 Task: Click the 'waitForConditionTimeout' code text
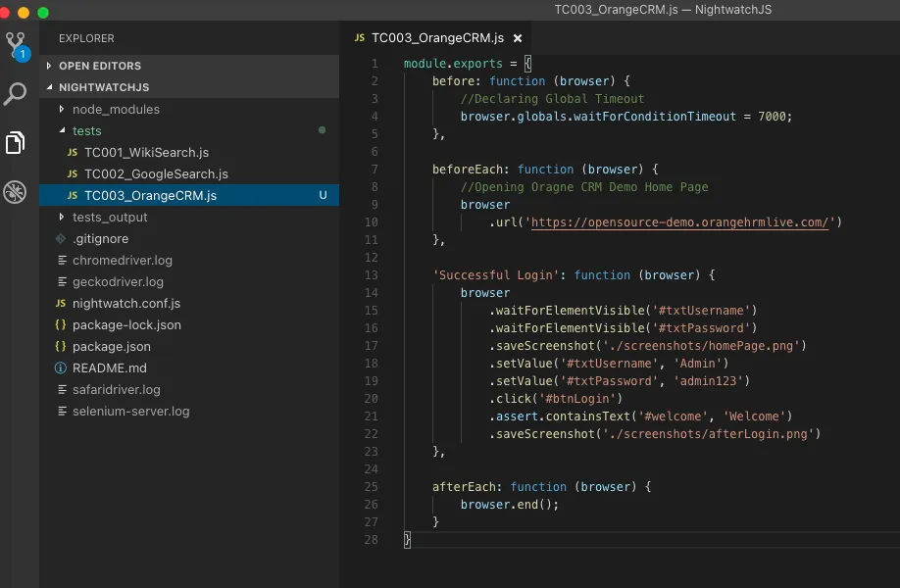654,117
